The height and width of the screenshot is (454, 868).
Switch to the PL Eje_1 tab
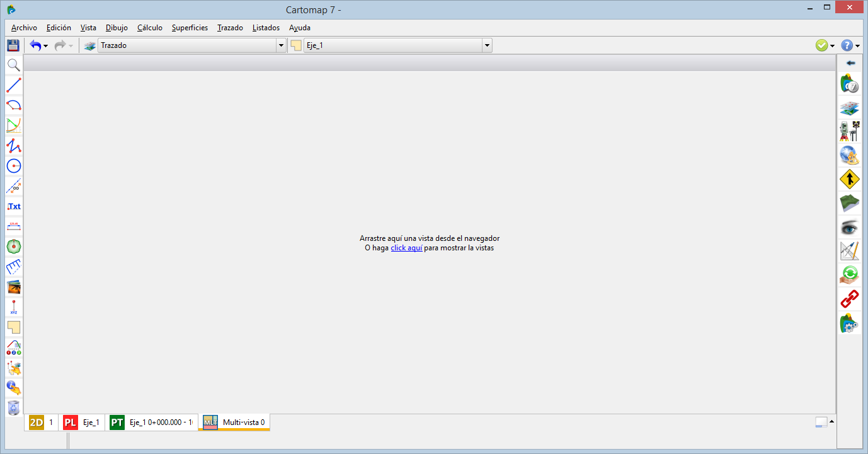tap(82, 422)
